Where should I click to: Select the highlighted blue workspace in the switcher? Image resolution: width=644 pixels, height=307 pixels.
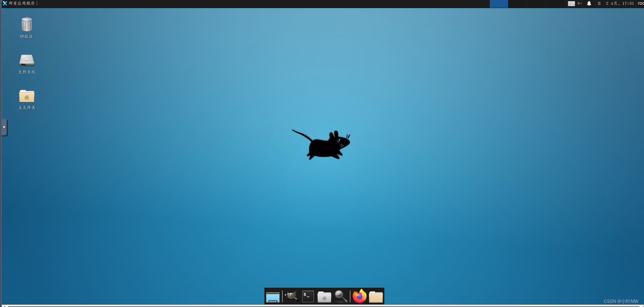click(499, 4)
